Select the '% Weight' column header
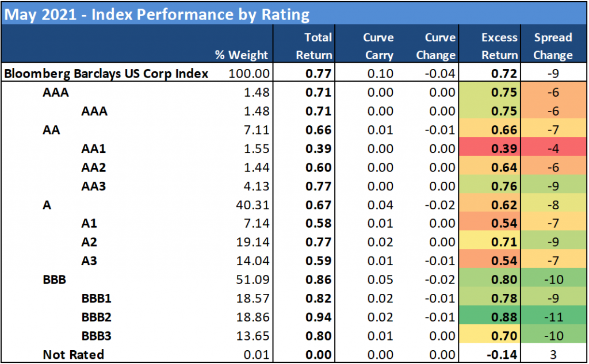Image resolution: width=589 pixels, height=364 pixels. tap(242, 55)
